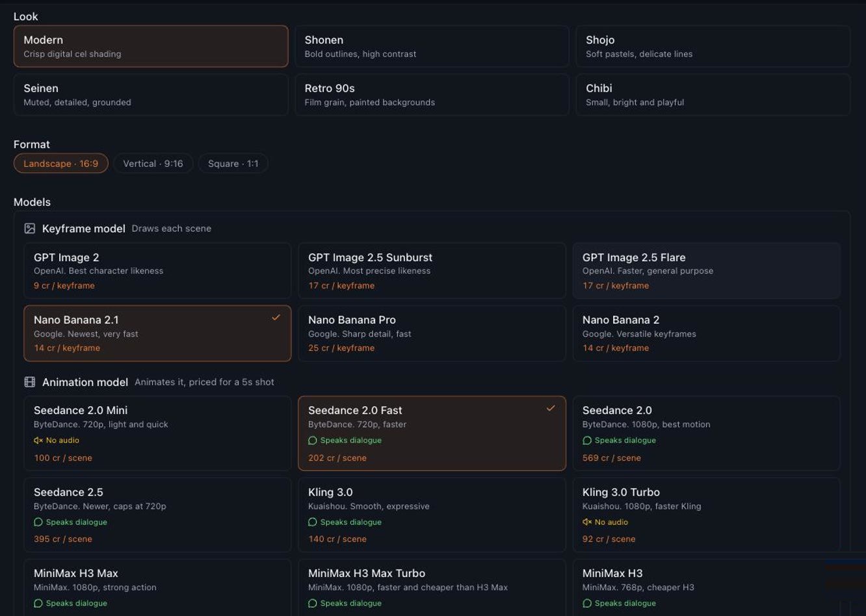Image resolution: width=866 pixels, height=616 pixels.
Task: Click the checkmark on Seedance 2.0 Fast
Action: click(x=551, y=408)
